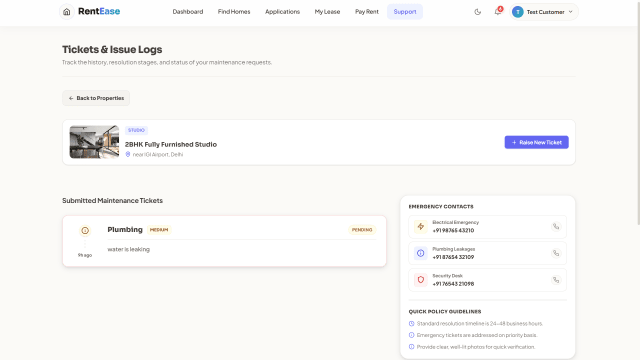The image size is (640, 360).
Task: Click the water is leaking description
Action: click(x=129, y=249)
